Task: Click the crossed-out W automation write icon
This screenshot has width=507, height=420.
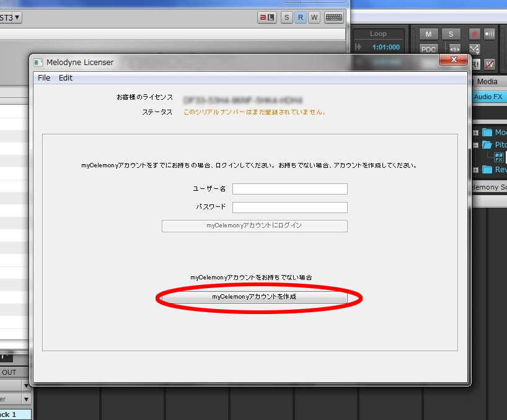Action: click(489, 64)
